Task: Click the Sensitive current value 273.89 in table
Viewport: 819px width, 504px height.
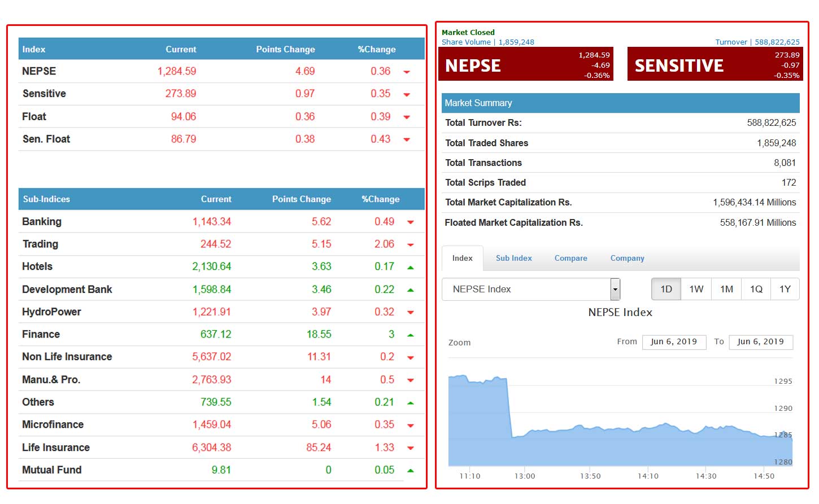Action: 181,94
